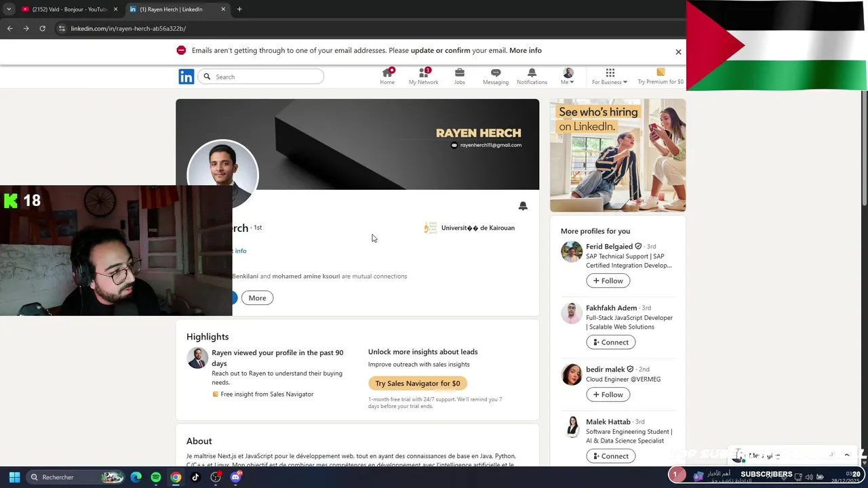Go to Home in LinkedIn navigation
This screenshot has height=488, width=868.
coord(387,77)
